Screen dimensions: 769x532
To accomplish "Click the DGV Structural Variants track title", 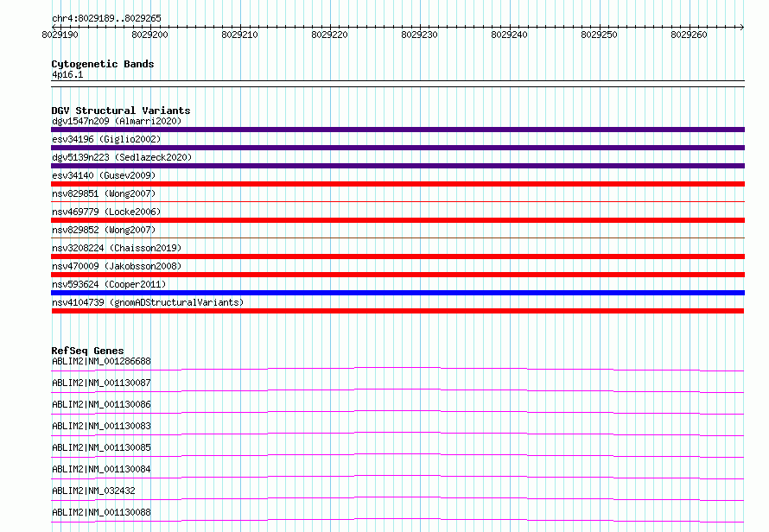I will pos(121,111).
